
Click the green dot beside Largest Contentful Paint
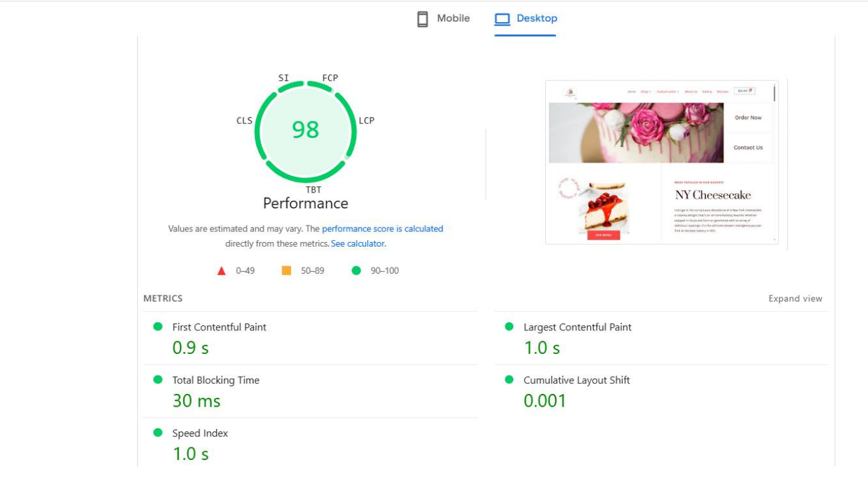pyautogui.click(x=509, y=327)
